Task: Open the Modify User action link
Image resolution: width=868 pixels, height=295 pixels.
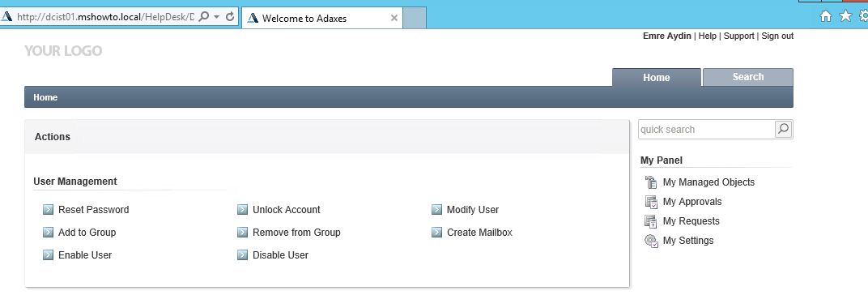Action: pos(473,210)
